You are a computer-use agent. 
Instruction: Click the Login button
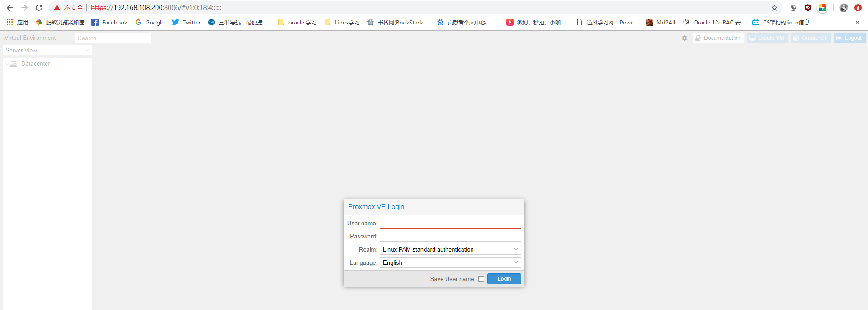[x=504, y=279]
